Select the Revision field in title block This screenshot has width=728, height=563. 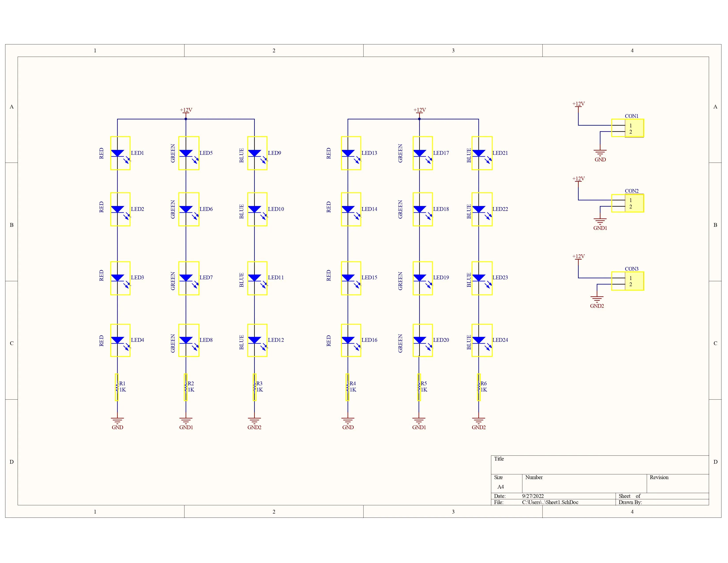point(659,478)
